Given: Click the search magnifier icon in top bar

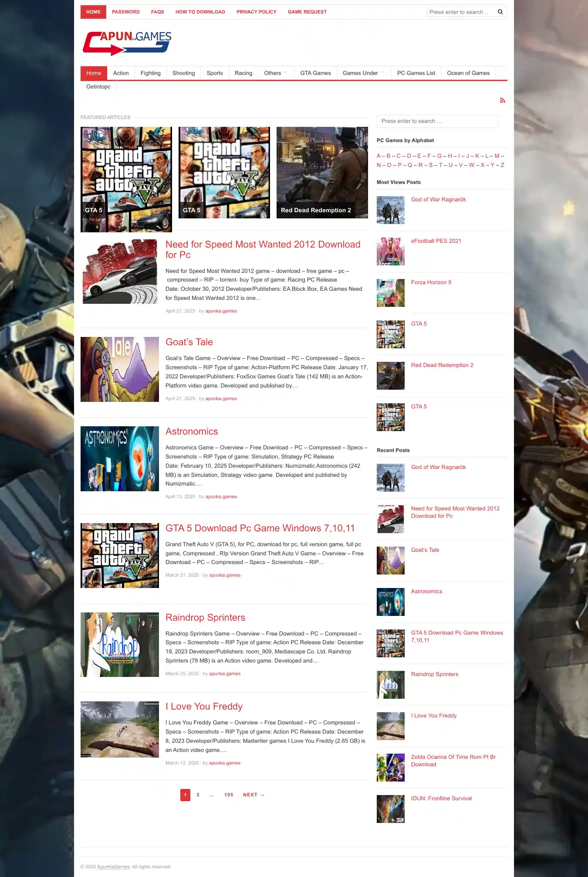Looking at the screenshot, I should click(500, 12).
